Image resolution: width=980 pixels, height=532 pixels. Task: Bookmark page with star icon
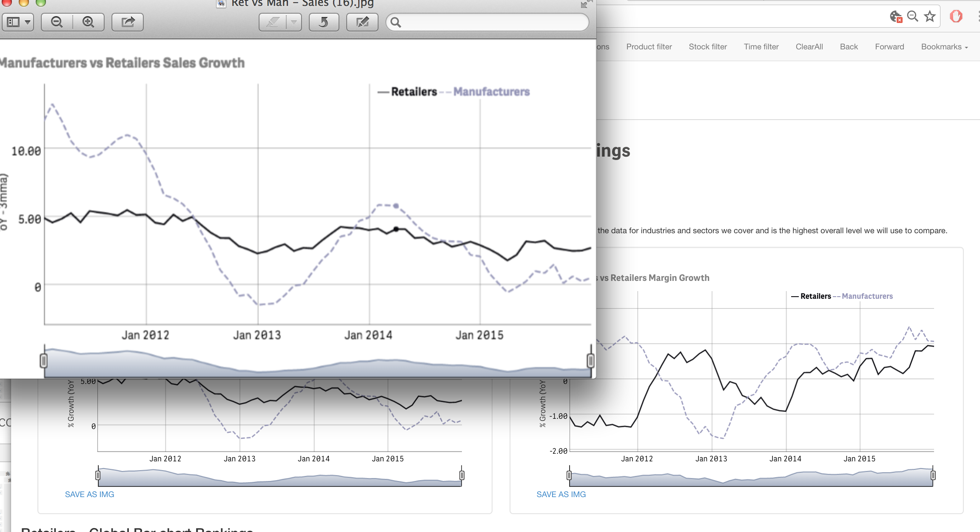coord(930,16)
